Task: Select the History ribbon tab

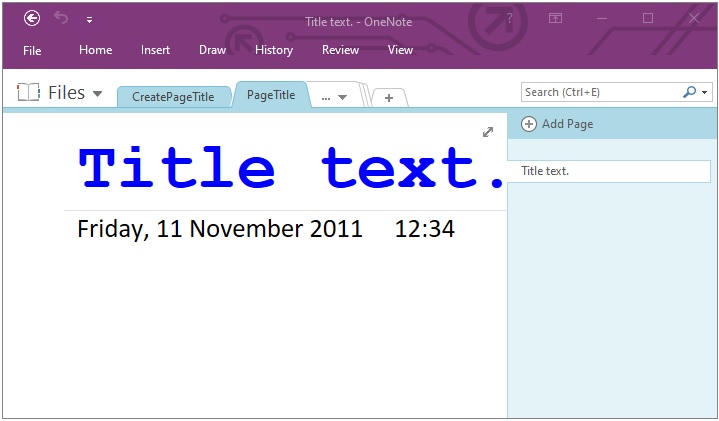Action: click(x=274, y=50)
